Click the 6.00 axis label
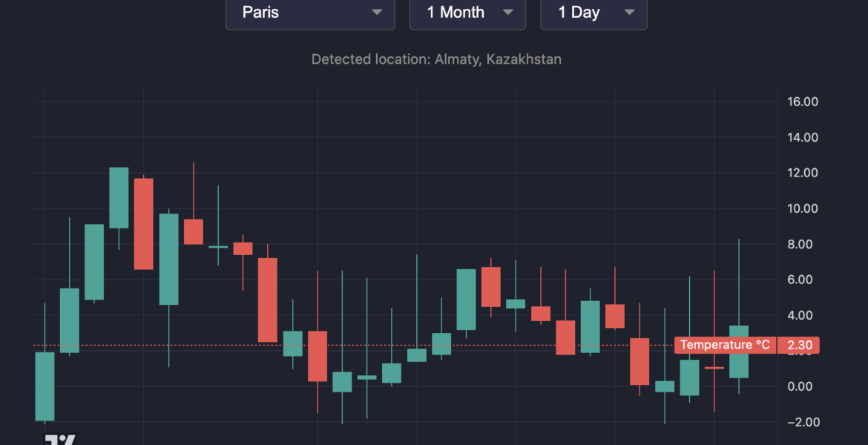This screenshot has width=868, height=445. (x=805, y=280)
